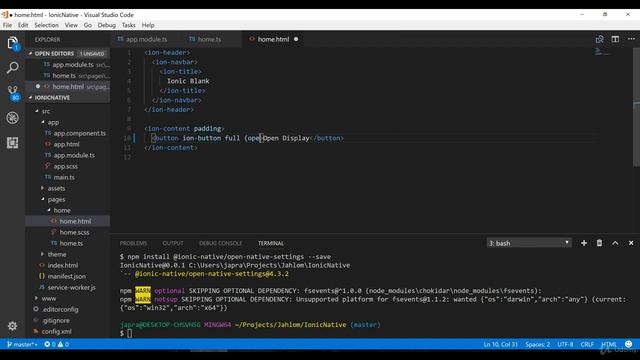
Task: Click the Open Preview icon in editor toolbar
Action: pyautogui.click(x=599, y=39)
